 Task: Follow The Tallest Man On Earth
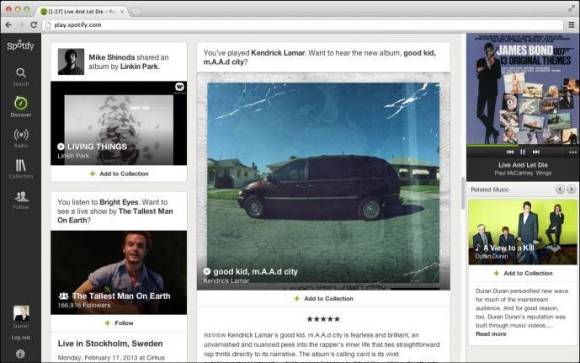pyautogui.click(x=119, y=323)
